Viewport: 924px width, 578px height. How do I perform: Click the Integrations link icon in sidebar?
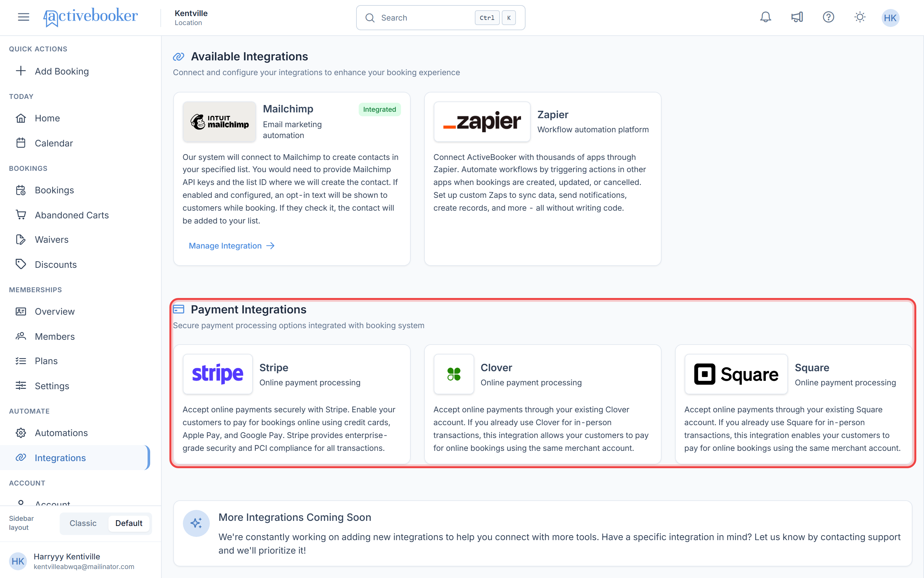pyautogui.click(x=21, y=457)
